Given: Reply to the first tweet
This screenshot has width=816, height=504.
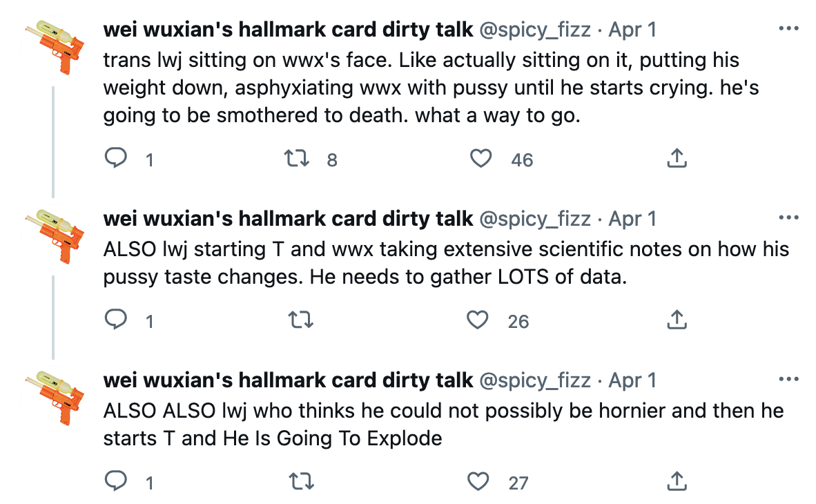Looking at the screenshot, I should (x=115, y=159).
